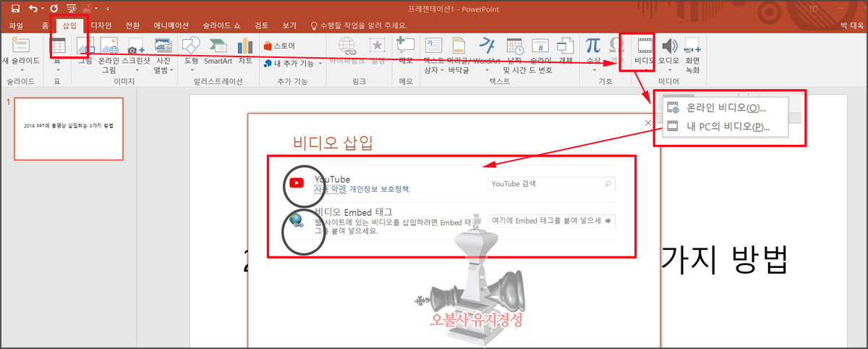The image size is (868, 349).
Task: Click 머리글/바닥글 (Header/Footer) icon
Action: [x=459, y=46]
